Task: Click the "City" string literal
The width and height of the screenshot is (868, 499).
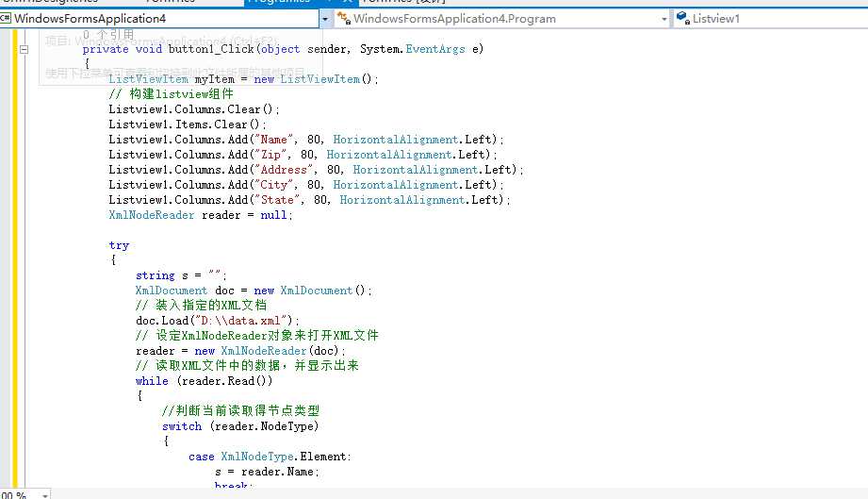Action: [273, 185]
